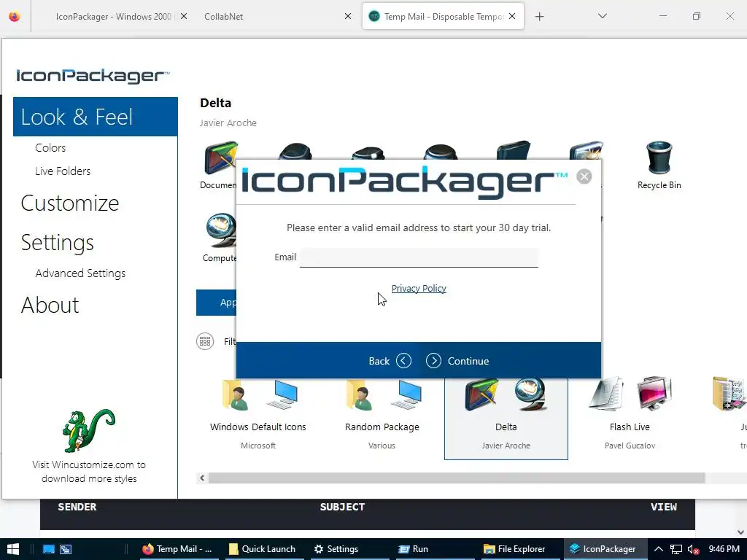Click the network tray icon

point(676,549)
